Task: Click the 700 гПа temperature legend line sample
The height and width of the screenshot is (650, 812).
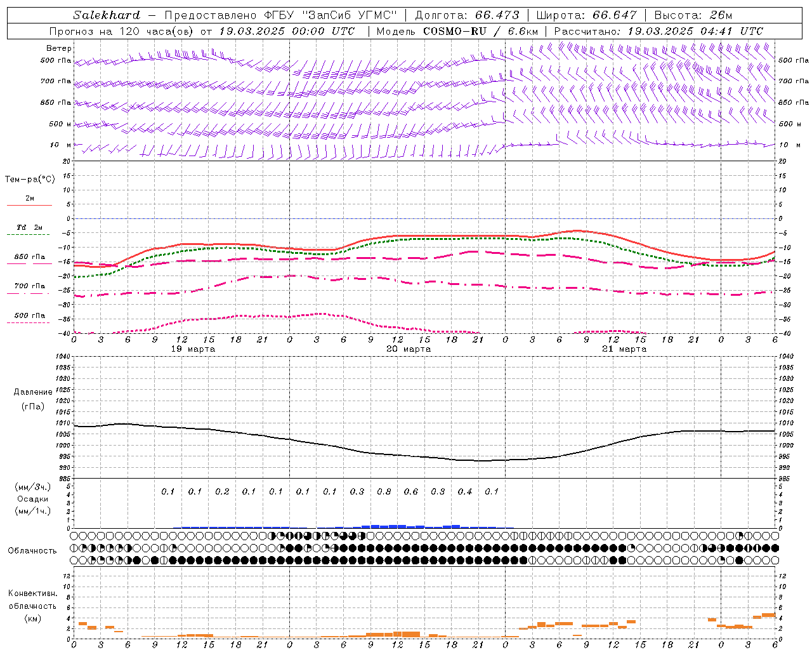Action: coord(29,293)
